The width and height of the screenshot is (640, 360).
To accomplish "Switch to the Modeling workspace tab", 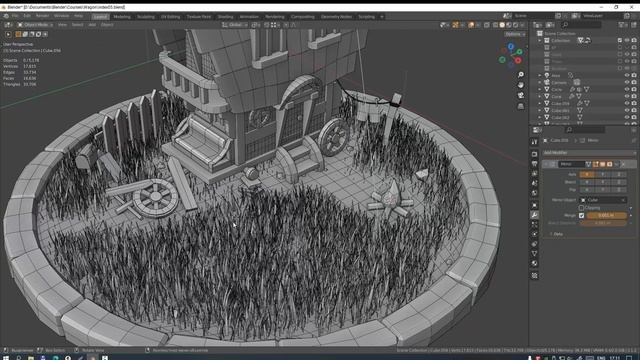I will [122, 17].
